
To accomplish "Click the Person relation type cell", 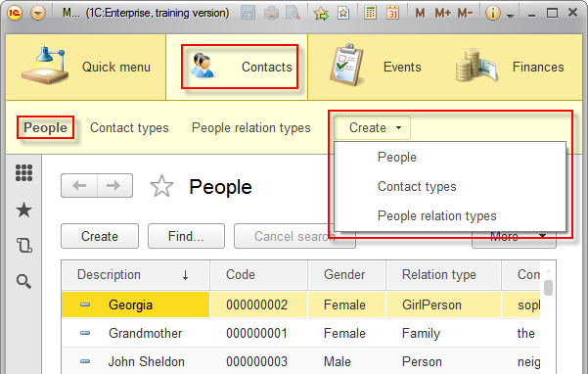I will pyautogui.click(x=443, y=361).
